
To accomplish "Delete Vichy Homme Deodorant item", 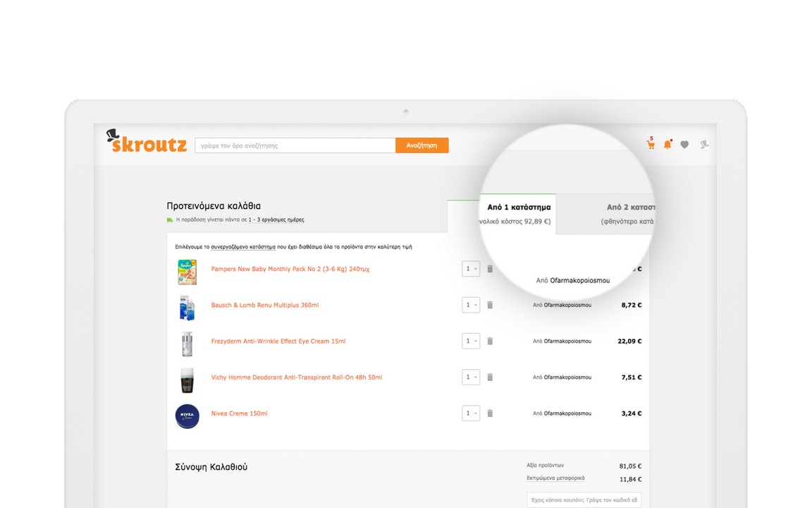I will pyautogui.click(x=490, y=377).
